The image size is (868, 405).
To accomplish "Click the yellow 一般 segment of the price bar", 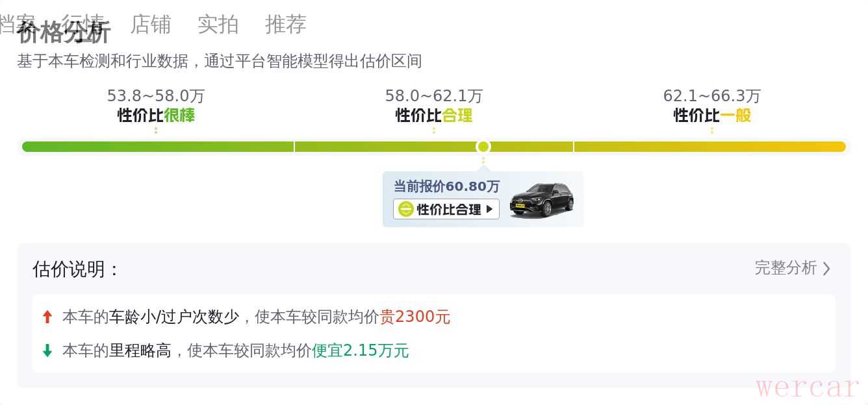I will 709,147.
